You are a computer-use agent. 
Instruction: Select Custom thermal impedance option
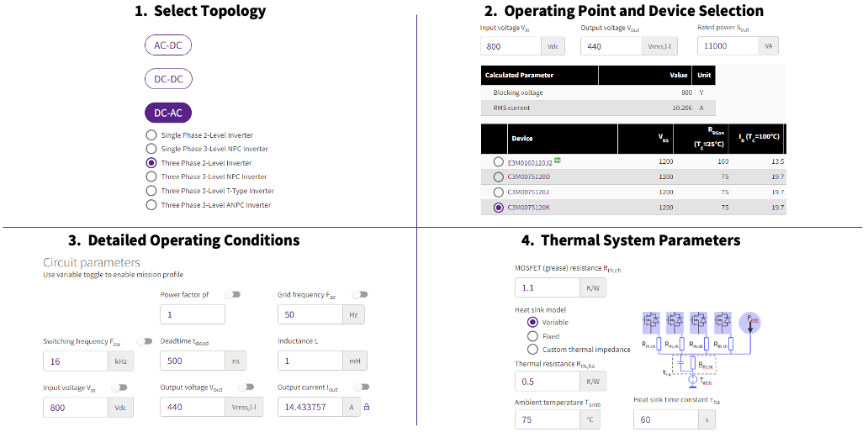(532, 350)
